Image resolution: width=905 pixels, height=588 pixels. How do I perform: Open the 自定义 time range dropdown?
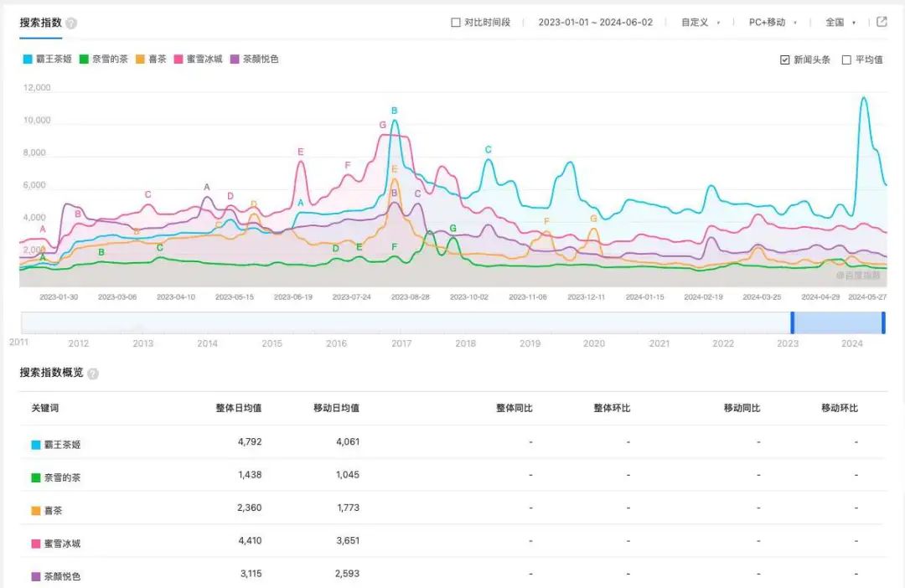pos(701,23)
